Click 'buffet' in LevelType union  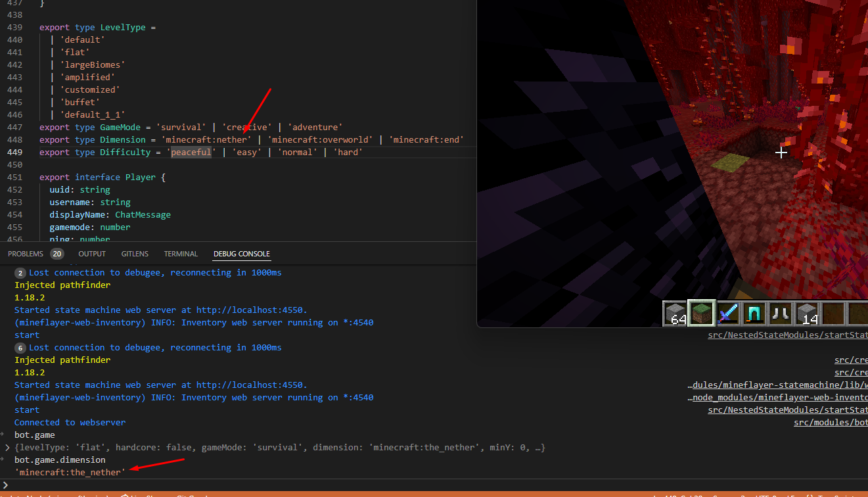click(80, 103)
